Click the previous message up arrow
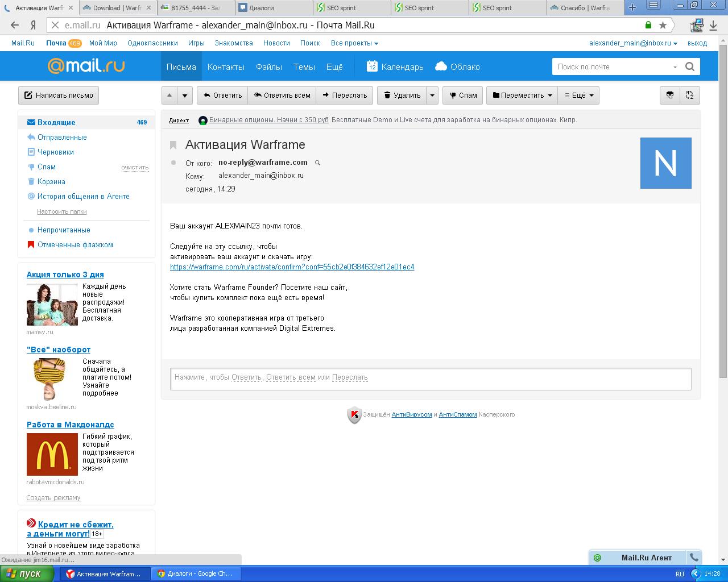The height and width of the screenshot is (582, 728). 169,95
